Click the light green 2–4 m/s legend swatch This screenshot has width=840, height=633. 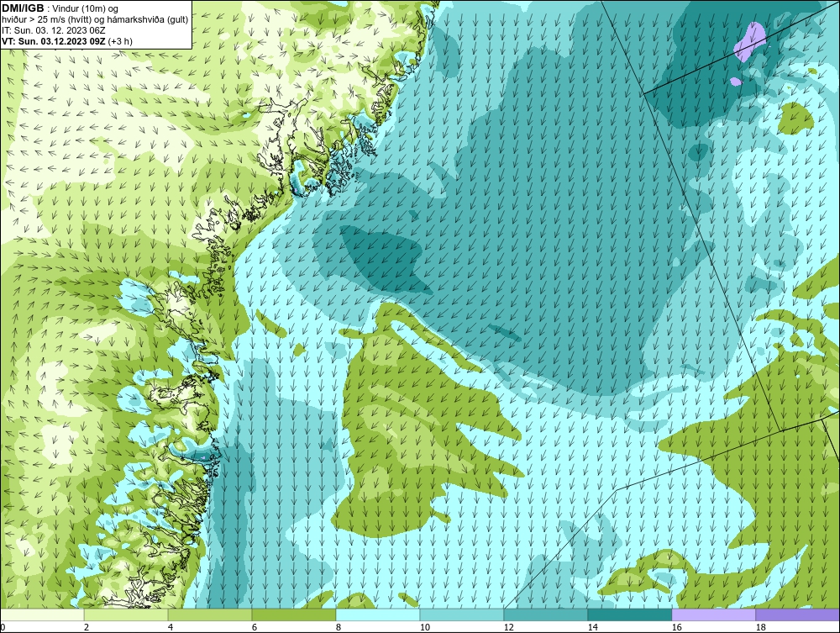(126, 615)
